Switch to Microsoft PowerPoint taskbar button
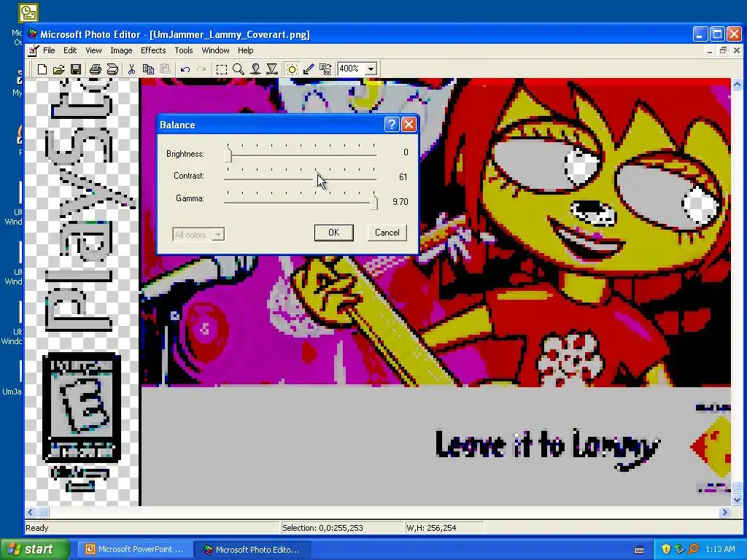This screenshot has height=560, width=747. point(135,550)
